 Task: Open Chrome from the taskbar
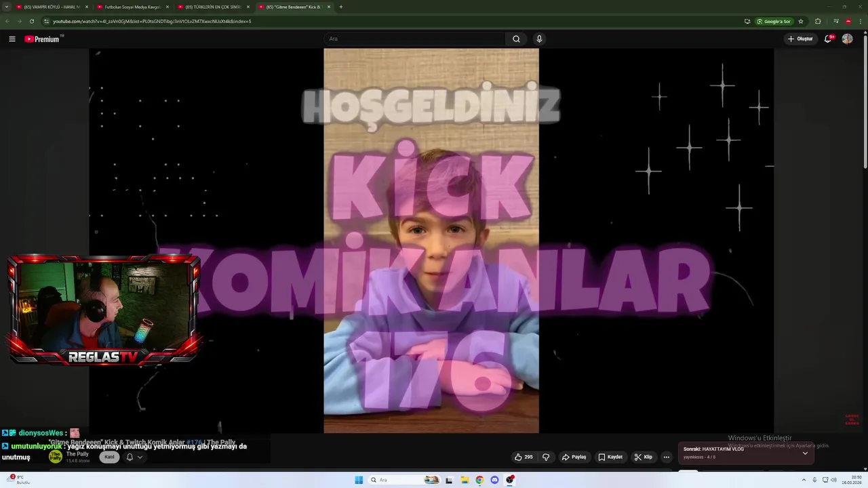tap(479, 480)
